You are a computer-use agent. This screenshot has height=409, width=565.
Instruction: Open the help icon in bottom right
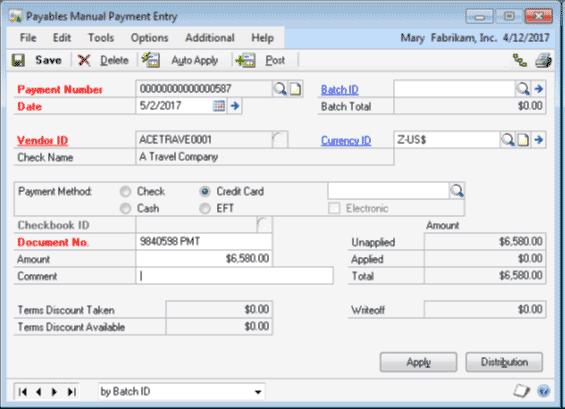543,391
